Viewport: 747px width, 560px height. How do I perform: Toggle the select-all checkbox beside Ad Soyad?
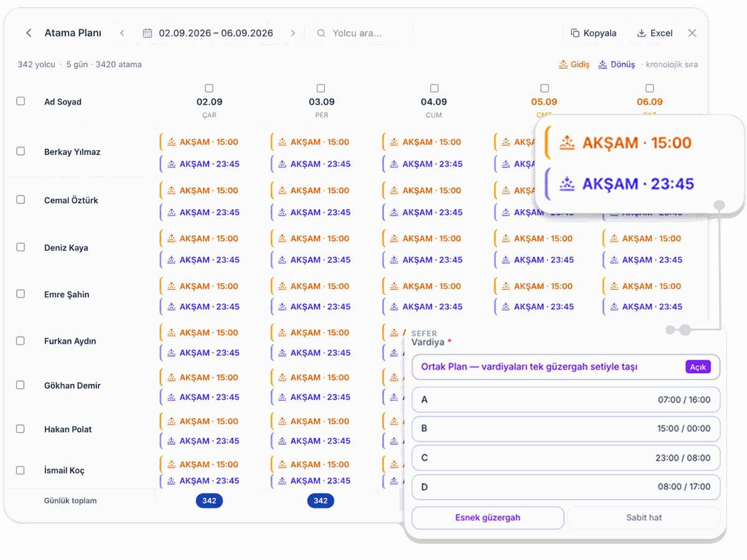(21, 101)
